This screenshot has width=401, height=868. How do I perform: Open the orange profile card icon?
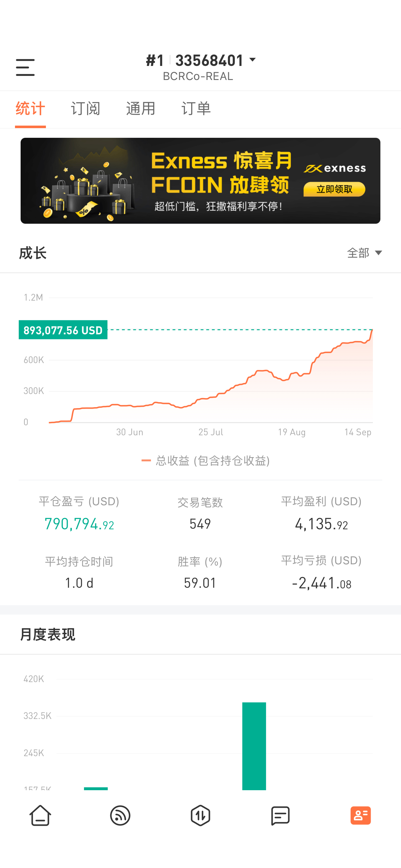point(361,816)
